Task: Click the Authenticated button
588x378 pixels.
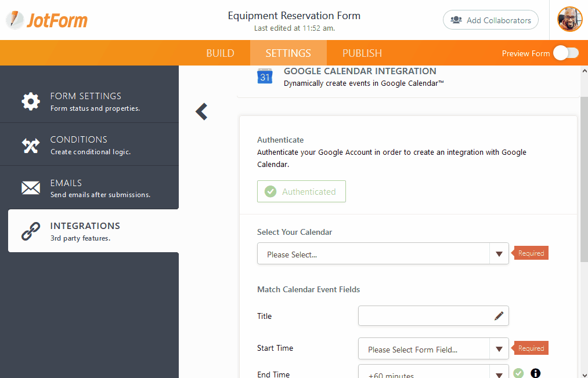Action: click(x=301, y=191)
